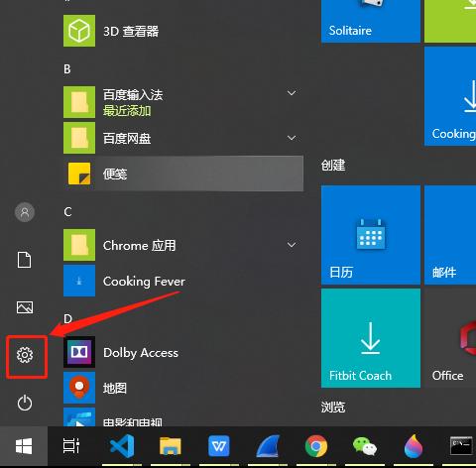The width and height of the screenshot is (476, 468).
Task: Open Dolby Access app
Action: click(x=183, y=352)
